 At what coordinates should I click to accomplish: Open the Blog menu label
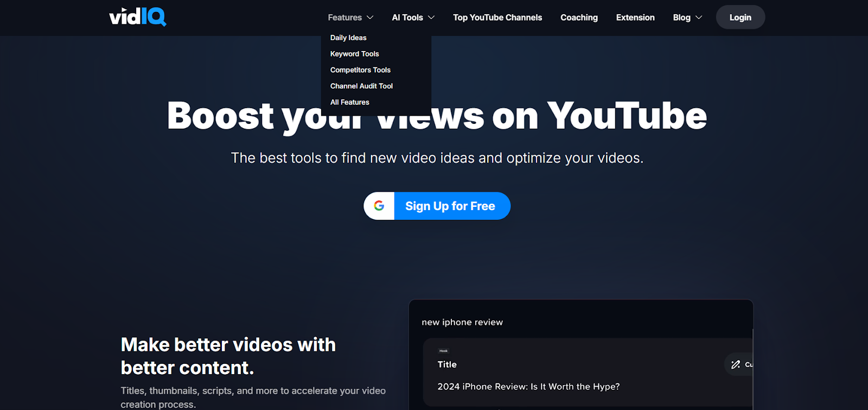coord(681,17)
